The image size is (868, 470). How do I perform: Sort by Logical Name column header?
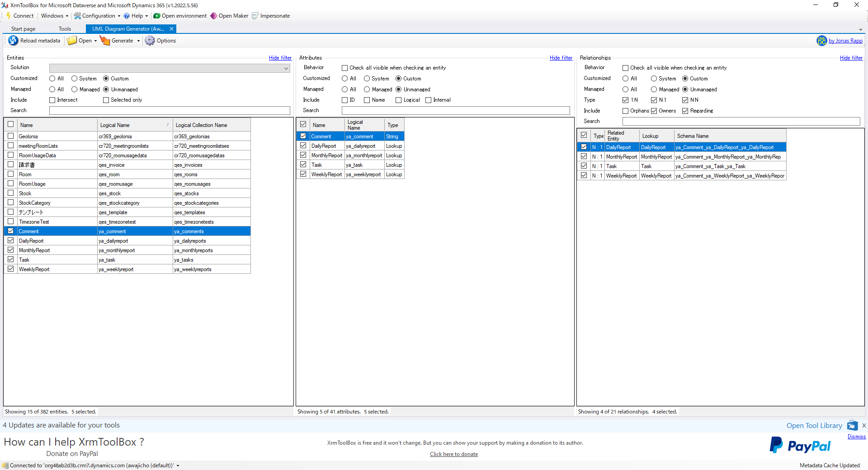[x=135, y=125]
